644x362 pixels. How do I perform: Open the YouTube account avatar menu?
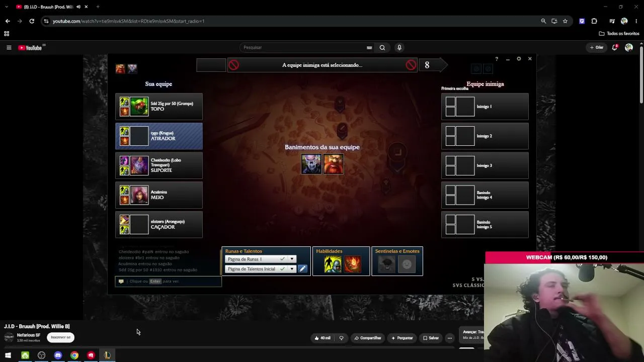click(x=629, y=47)
